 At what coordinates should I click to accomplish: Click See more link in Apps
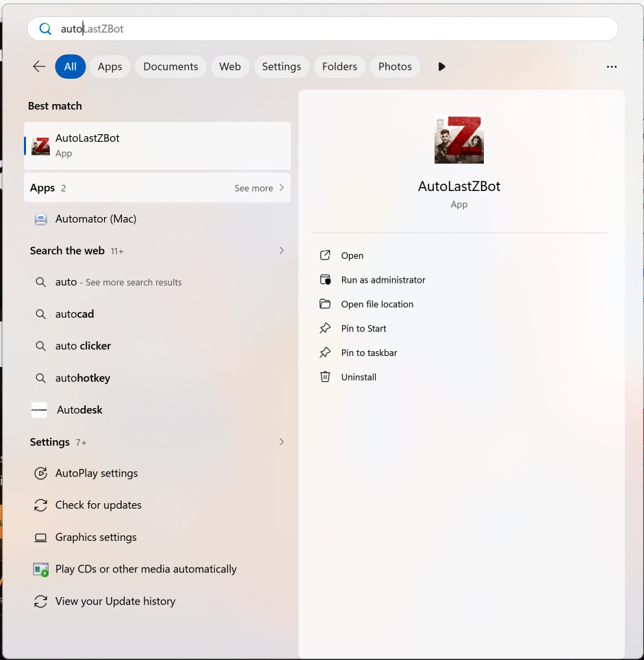tap(254, 188)
